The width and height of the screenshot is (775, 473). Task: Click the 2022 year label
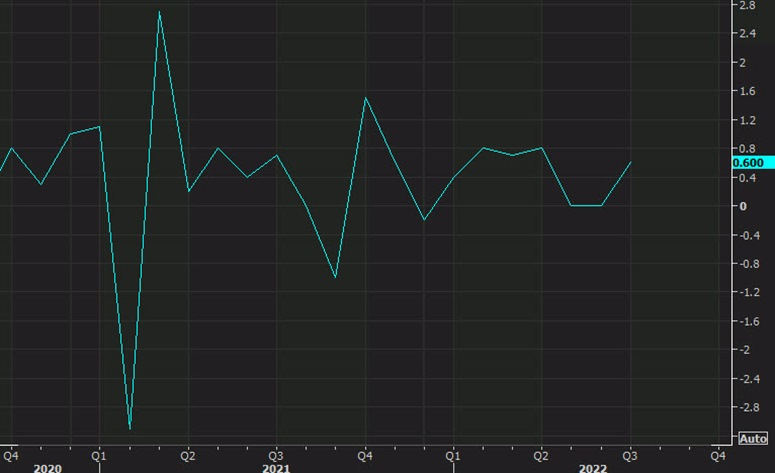pos(593,468)
